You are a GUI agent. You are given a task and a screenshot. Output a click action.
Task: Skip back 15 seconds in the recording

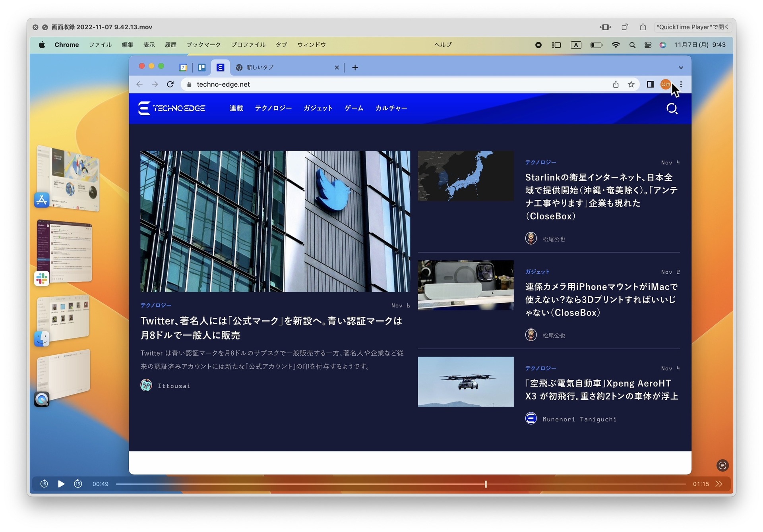44,484
